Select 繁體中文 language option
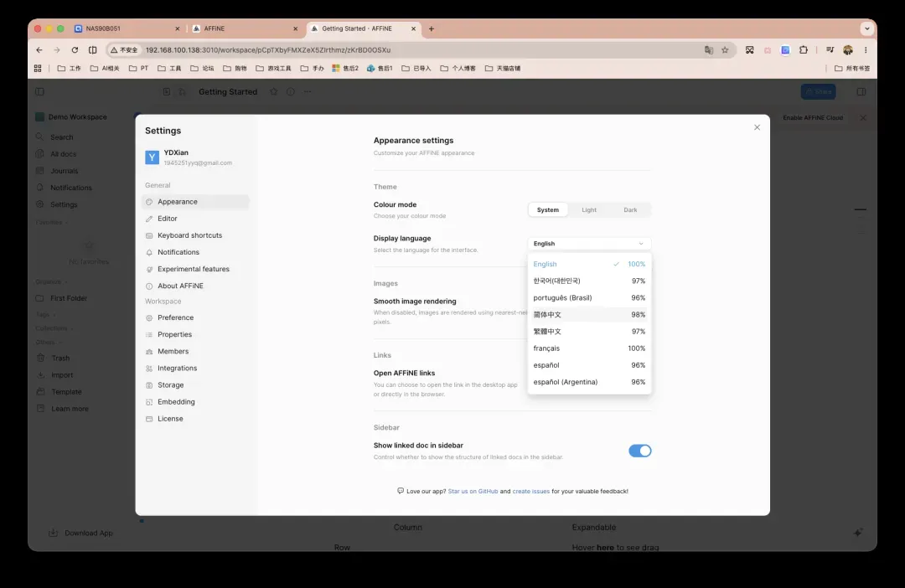This screenshot has height=588, width=905. click(589, 331)
